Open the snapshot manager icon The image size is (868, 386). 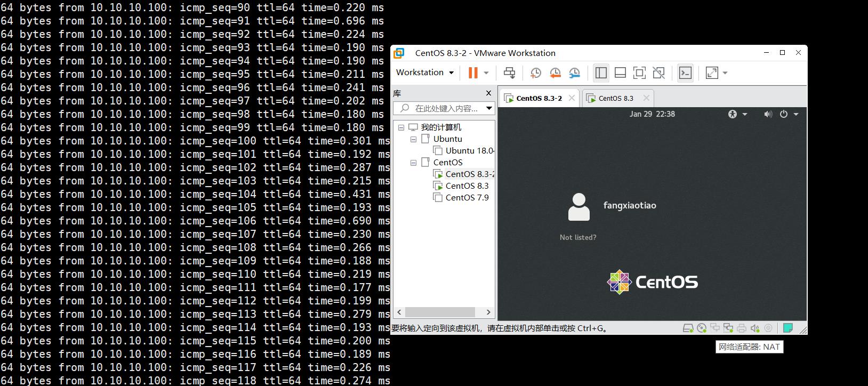click(574, 73)
